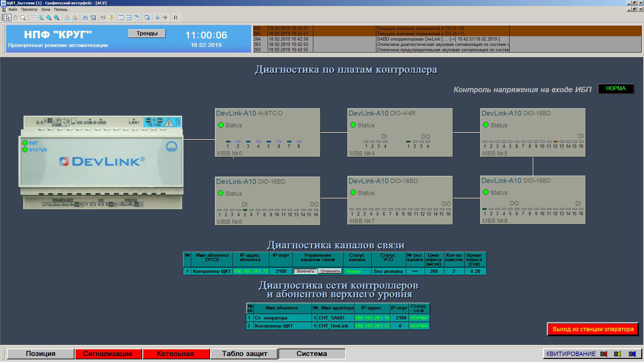This screenshot has height=362, width=644.
Task: Click the zoom out icon
Action: coord(49,17)
